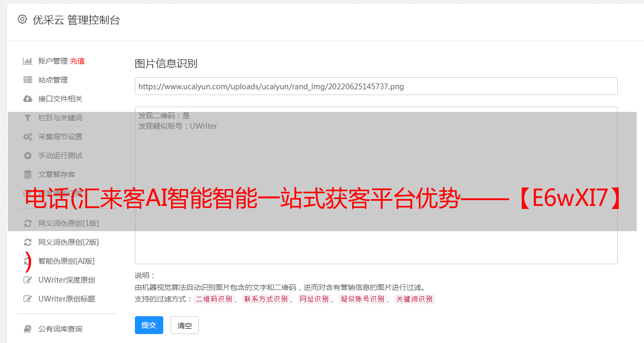Select 同义词伪原创[2版]
The height and width of the screenshot is (343, 644).
pos(68,242)
